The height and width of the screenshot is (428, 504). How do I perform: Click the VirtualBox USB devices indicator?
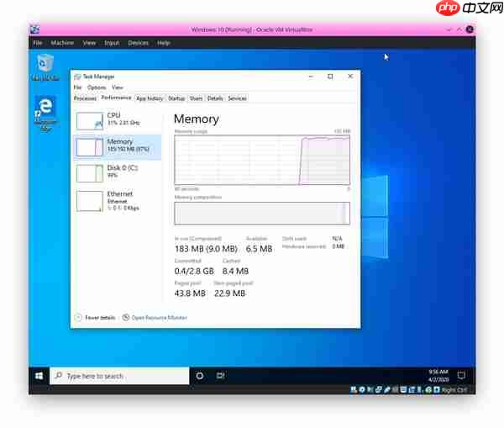(387, 389)
